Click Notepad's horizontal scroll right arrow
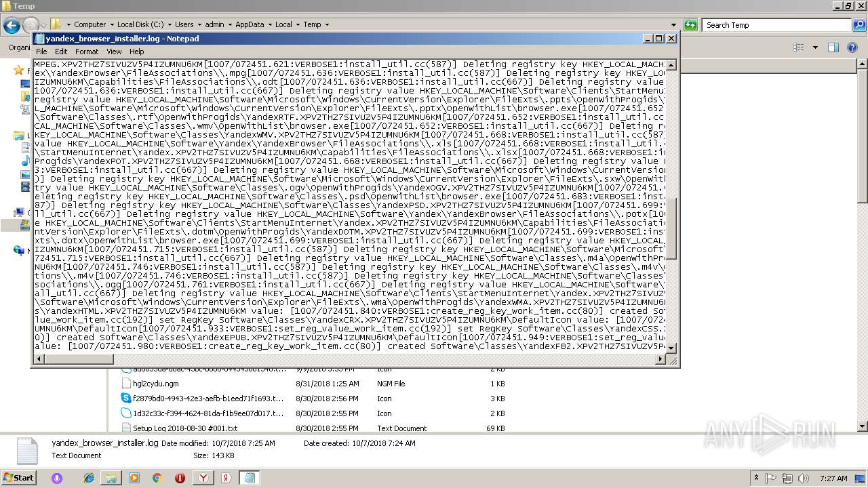Image resolution: width=868 pixels, height=488 pixels. [660, 358]
